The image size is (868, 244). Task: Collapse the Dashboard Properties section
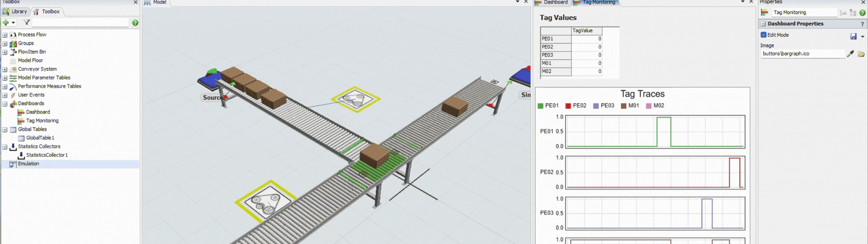pos(763,24)
